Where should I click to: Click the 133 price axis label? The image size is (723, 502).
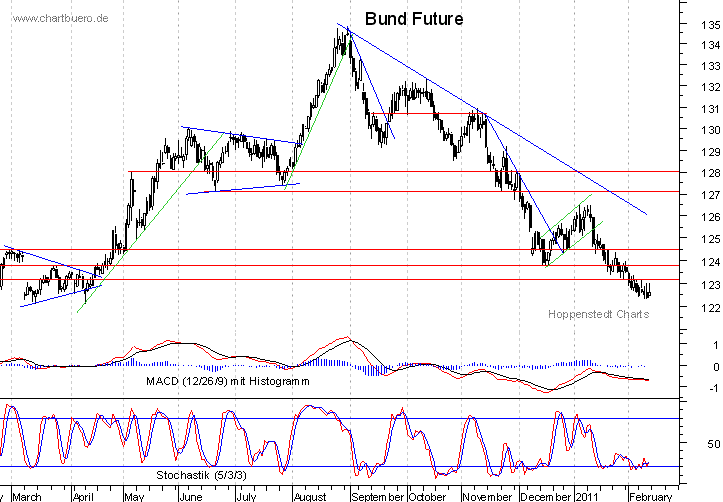(711, 66)
